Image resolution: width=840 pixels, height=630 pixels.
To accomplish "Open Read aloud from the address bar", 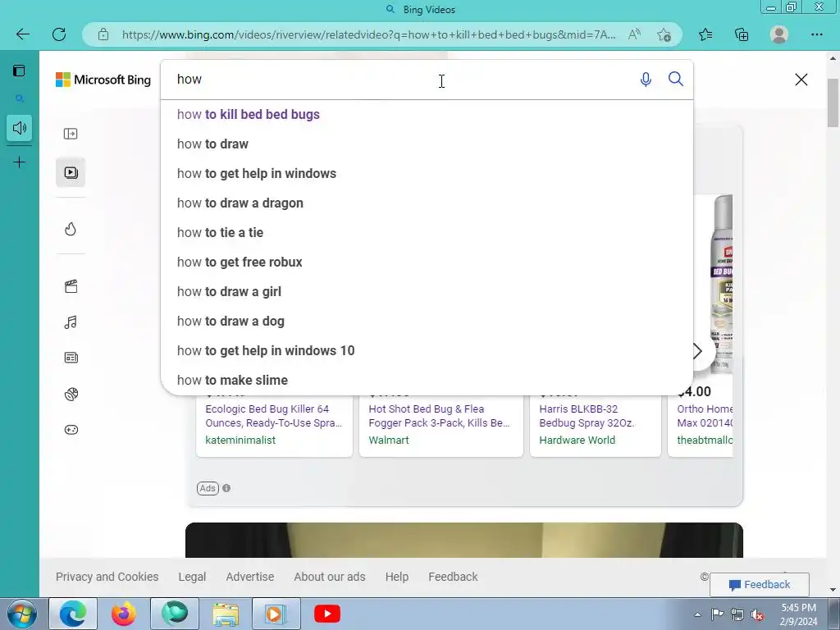I will coord(634,34).
